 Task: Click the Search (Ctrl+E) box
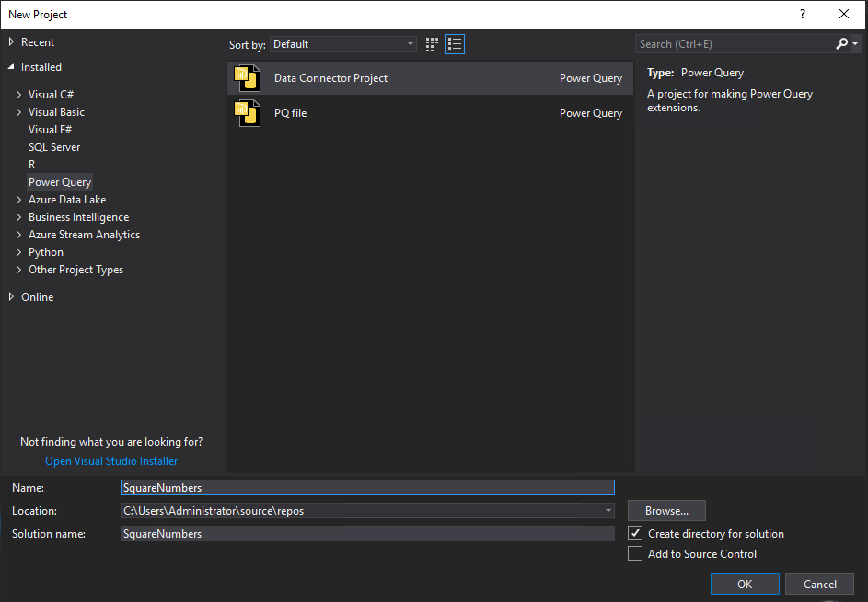[735, 44]
